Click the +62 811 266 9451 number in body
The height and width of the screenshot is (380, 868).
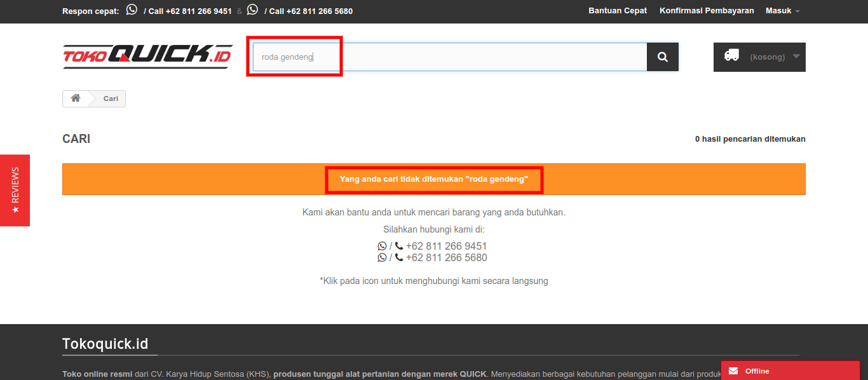447,246
